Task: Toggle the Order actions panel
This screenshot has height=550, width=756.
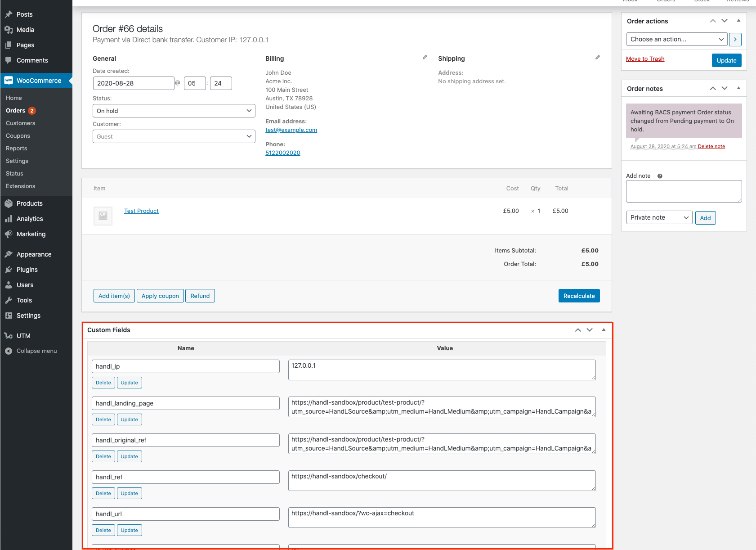Action: (x=738, y=21)
